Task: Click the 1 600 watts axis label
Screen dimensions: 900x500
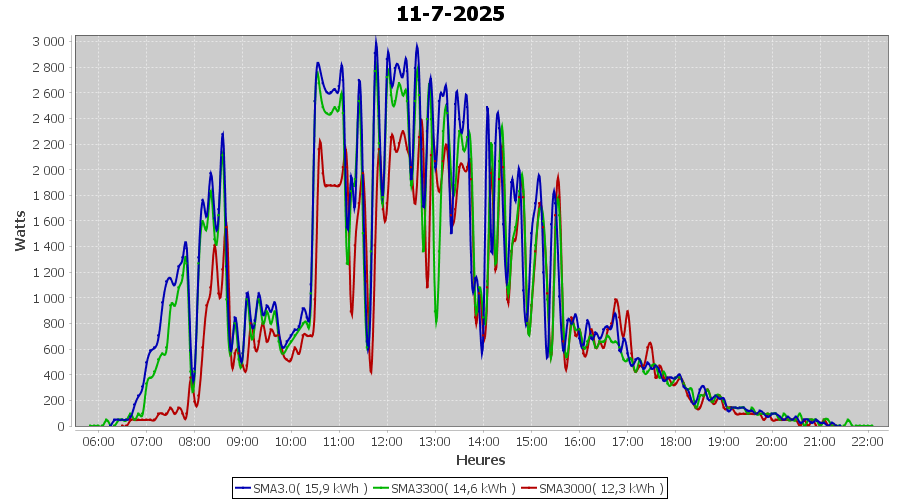Action: pos(48,222)
